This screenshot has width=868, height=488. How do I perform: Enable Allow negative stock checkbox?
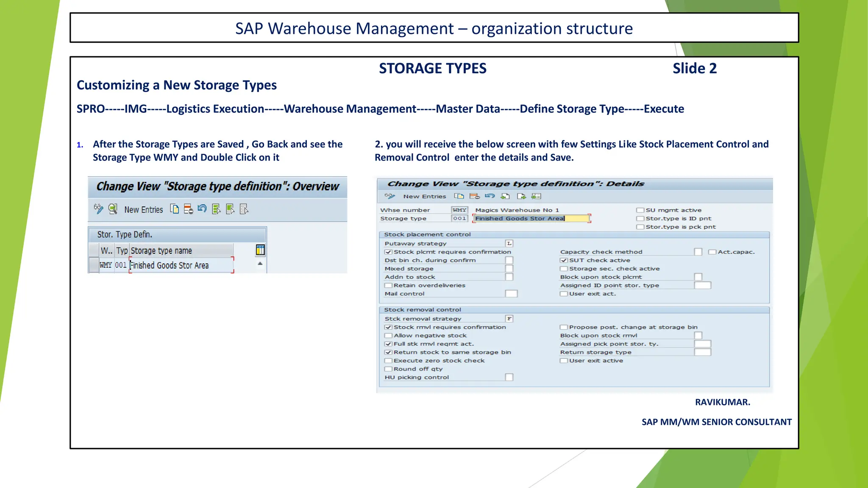point(388,335)
